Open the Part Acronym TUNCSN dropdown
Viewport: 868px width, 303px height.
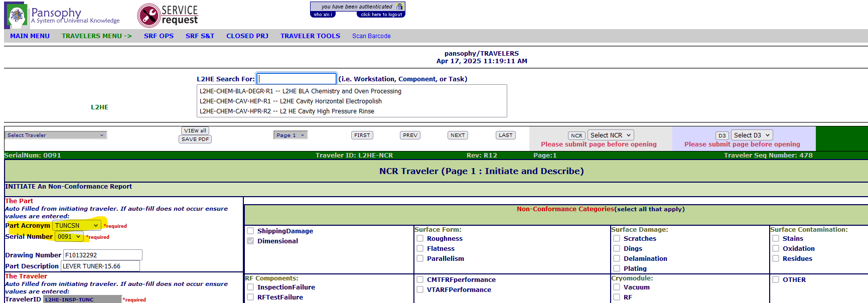(x=77, y=226)
